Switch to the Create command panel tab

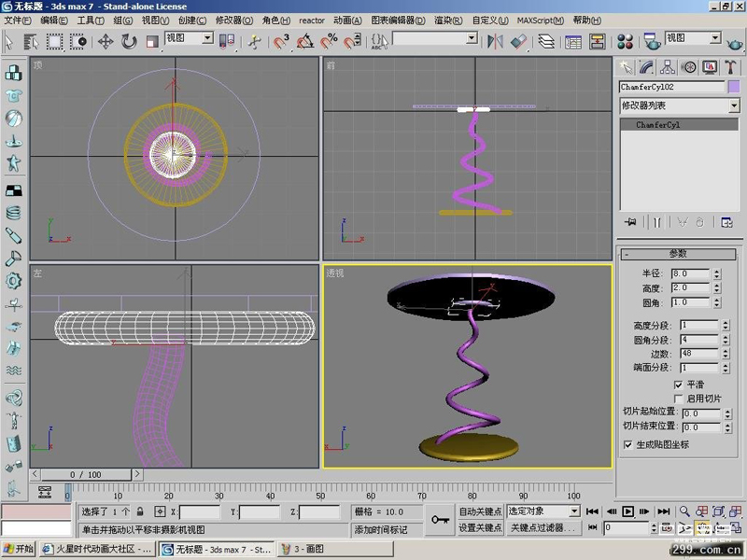point(626,67)
